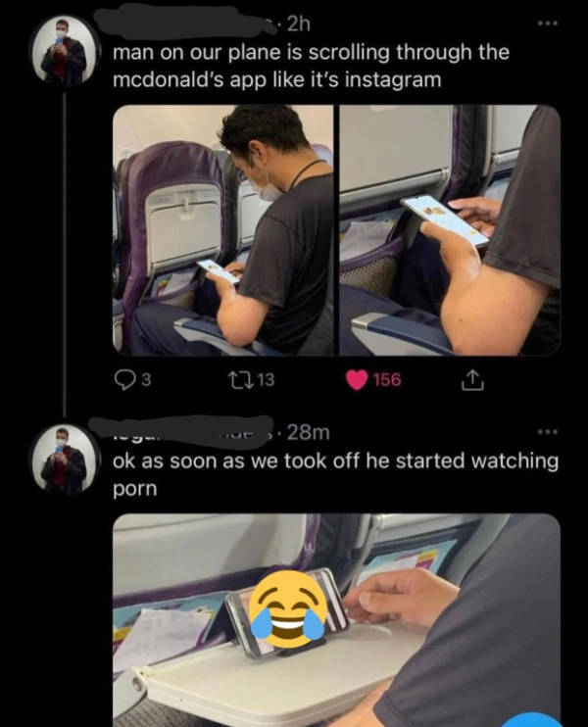
Task: Open the three-dot menu on the first tweet
Action: click(x=548, y=23)
